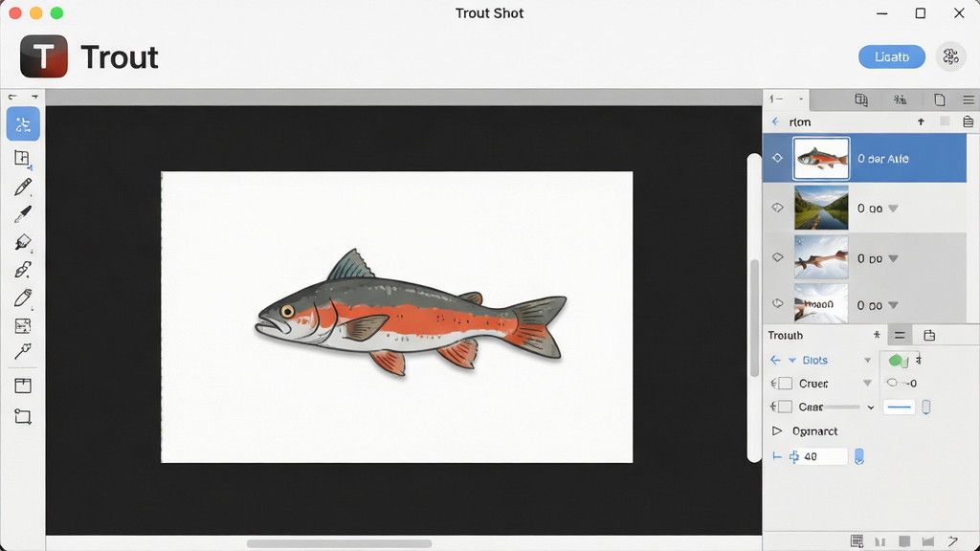
Task: Click the green color swatch beside Glots
Action: [900, 361]
